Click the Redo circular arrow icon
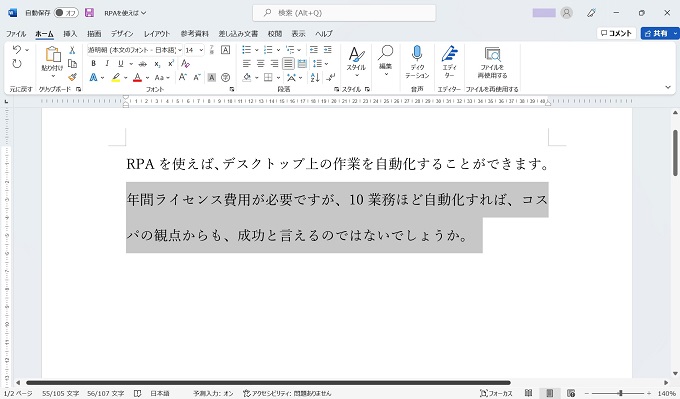The height and width of the screenshot is (399, 680). (16, 64)
